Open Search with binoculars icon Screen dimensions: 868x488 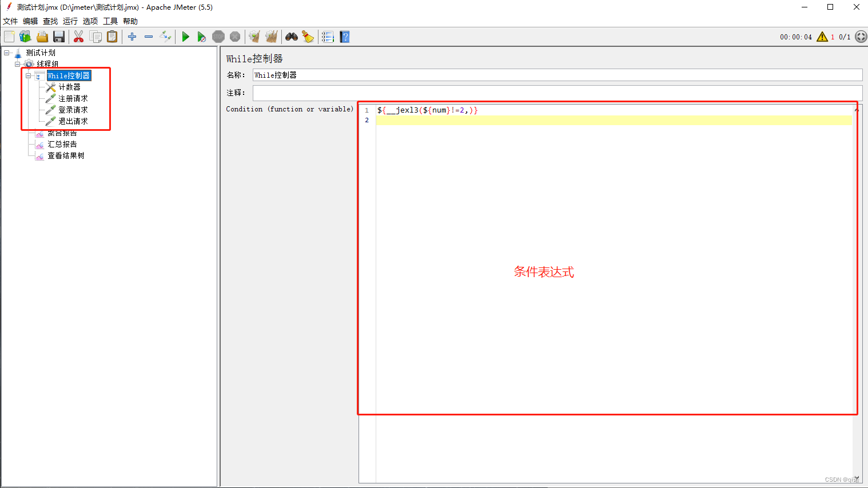pyautogui.click(x=292, y=37)
